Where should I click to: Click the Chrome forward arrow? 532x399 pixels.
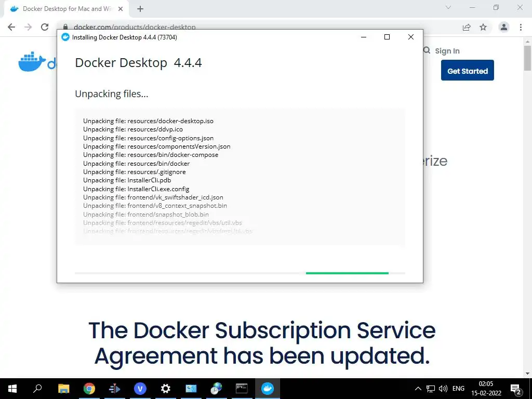coord(28,27)
